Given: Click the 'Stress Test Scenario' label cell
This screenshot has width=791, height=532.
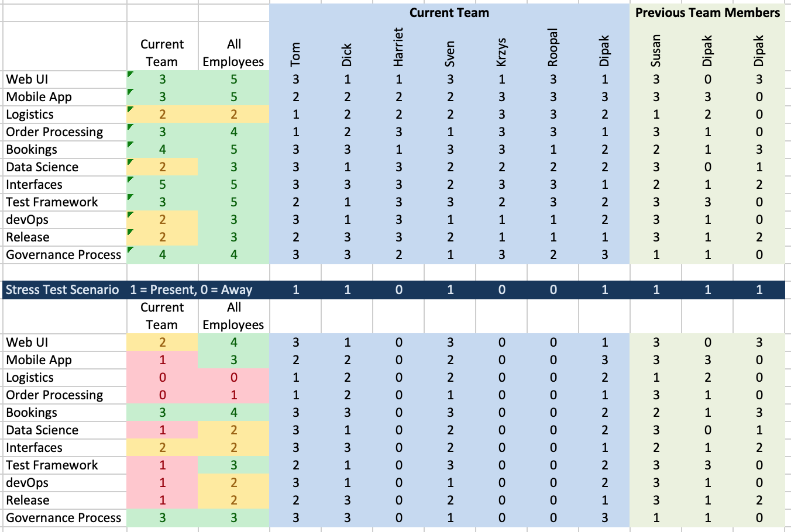Looking at the screenshot, I should tap(63, 290).
